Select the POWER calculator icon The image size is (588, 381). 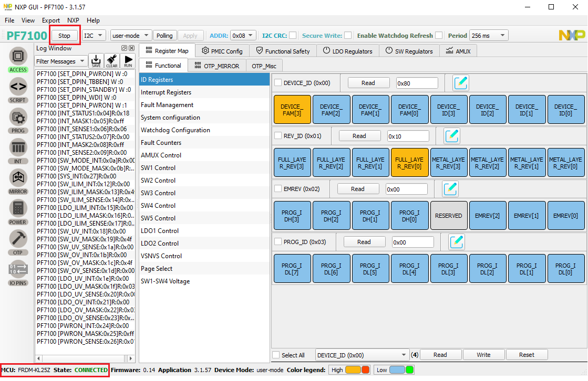[18, 208]
